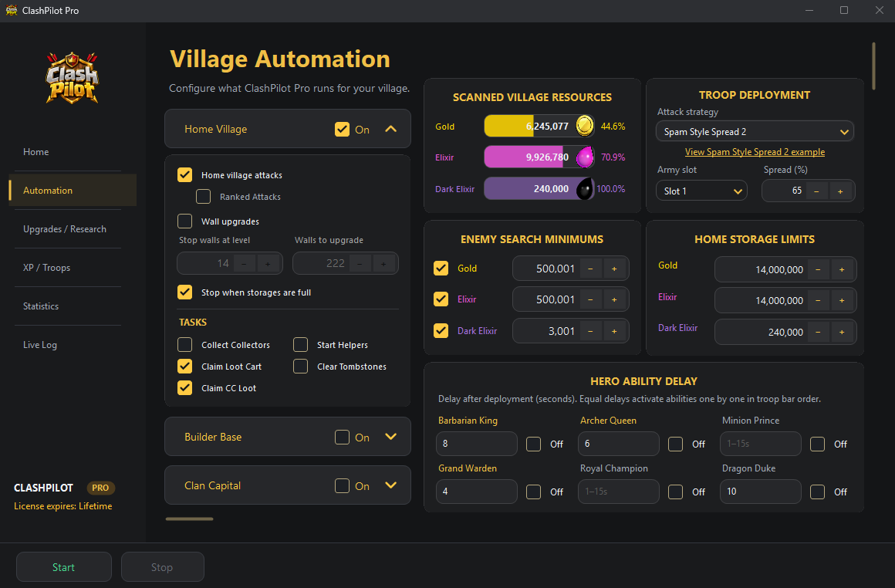Click the Minion Prince delay input field
Screen dimensions: 895x588
760,444
